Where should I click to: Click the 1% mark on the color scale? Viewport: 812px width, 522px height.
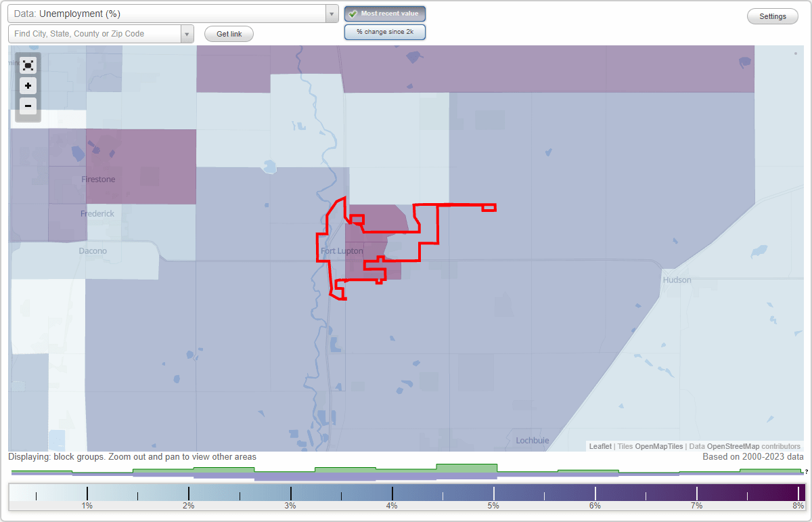point(87,493)
